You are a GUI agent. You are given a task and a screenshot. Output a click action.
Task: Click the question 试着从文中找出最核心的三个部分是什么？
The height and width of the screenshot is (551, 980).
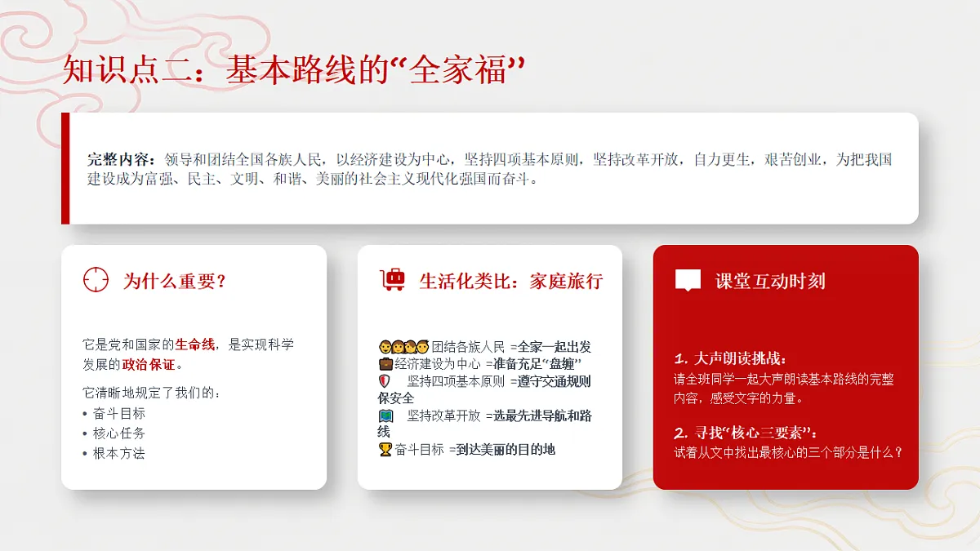pos(789,451)
